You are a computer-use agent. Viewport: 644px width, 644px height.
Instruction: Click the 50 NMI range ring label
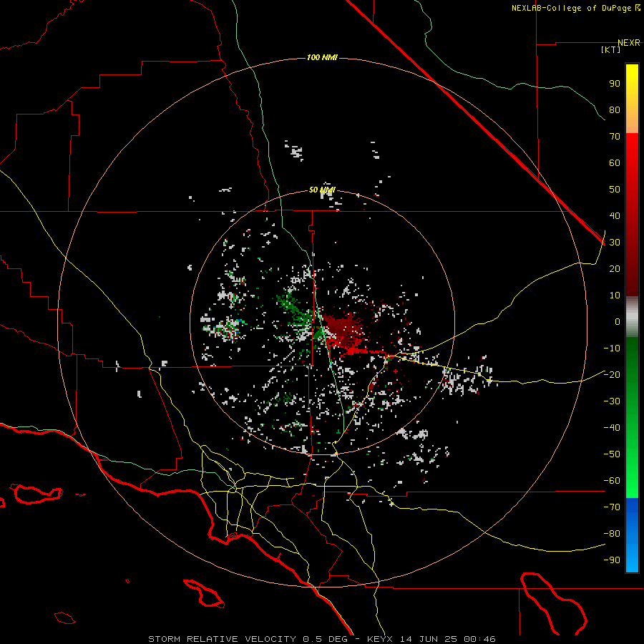pyautogui.click(x=322, y=190)
